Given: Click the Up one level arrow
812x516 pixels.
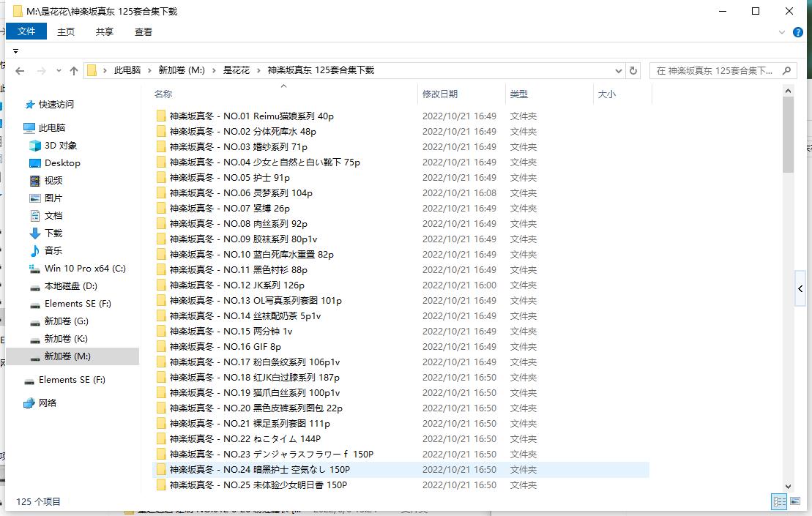Looking at the screenshot, I should click(x=73, y=71).
